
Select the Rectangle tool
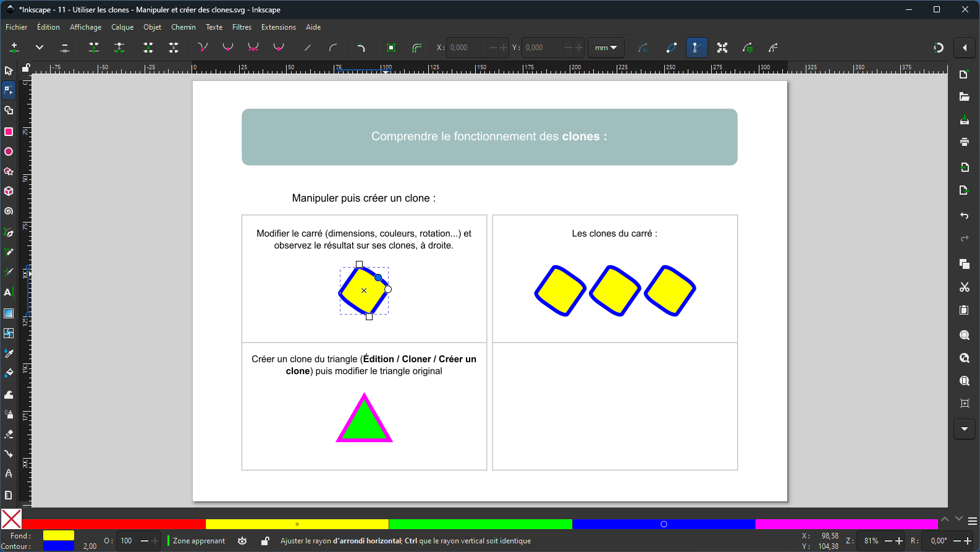click(x=9, y=132)
